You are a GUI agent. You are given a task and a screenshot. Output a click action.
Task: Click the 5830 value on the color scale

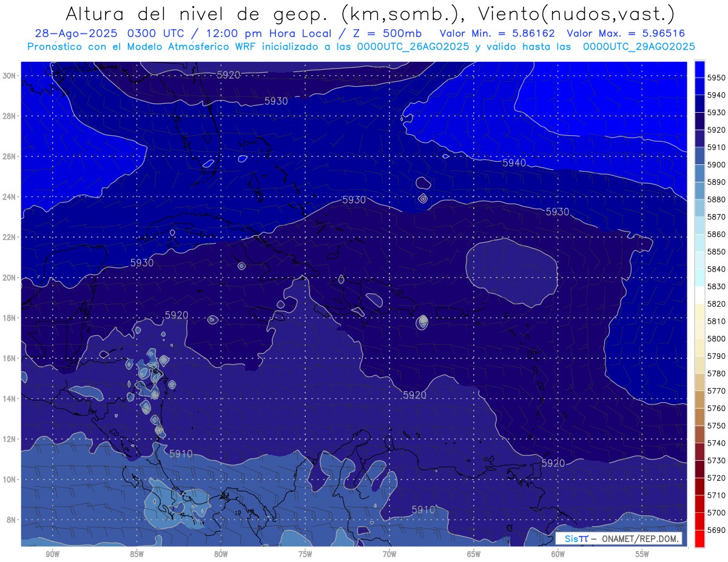[716, 286]
